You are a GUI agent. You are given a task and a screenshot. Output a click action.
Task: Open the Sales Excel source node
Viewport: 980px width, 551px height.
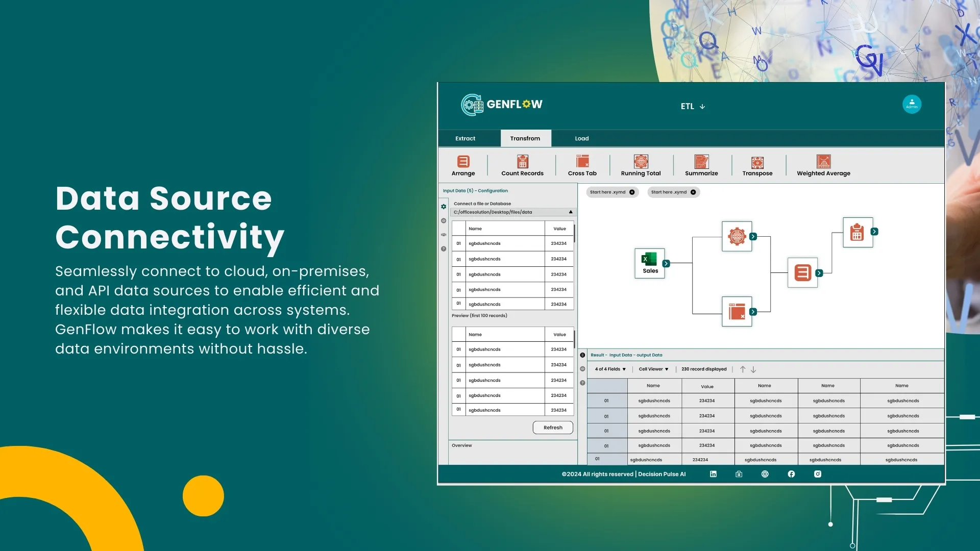coord(649,263)
